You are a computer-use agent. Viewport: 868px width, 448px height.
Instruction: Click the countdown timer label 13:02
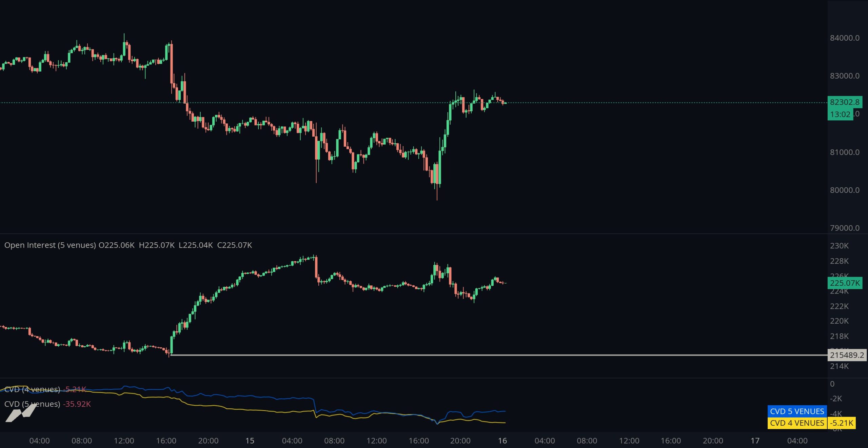(840, 114)
